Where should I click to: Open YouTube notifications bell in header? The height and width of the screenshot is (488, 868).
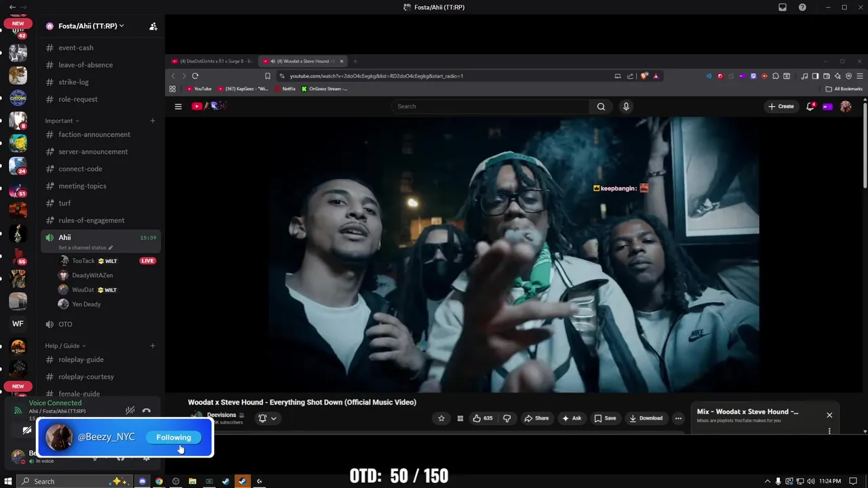pos(810,106)
